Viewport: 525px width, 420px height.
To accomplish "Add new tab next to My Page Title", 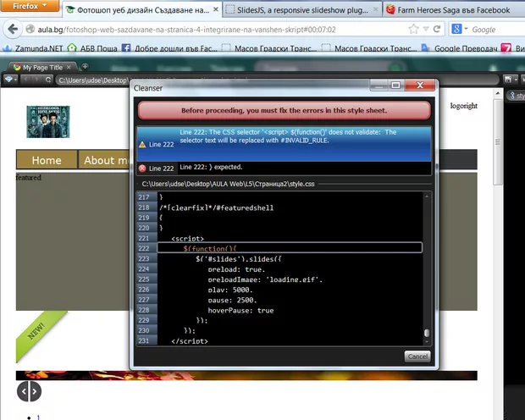I will click(x=85, y=66).
